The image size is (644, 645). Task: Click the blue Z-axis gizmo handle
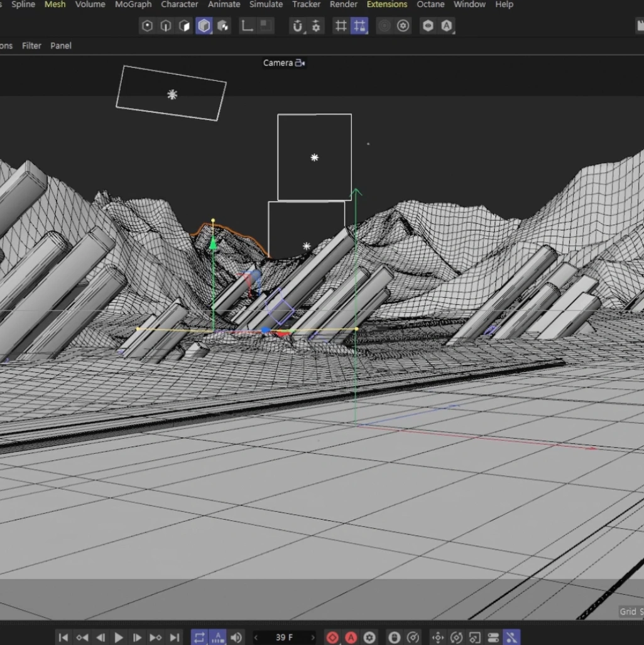point(265,330)
